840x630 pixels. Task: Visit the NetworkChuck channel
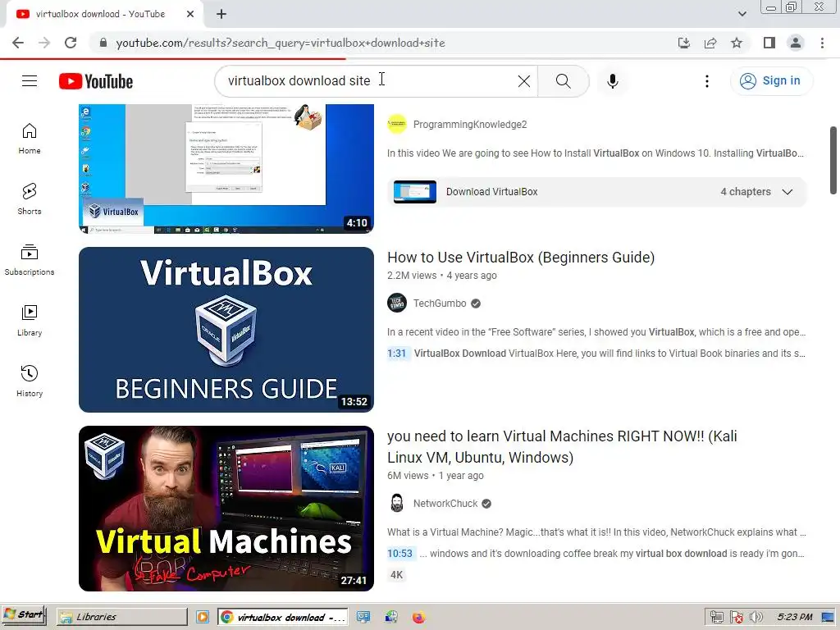coord(445,504)
